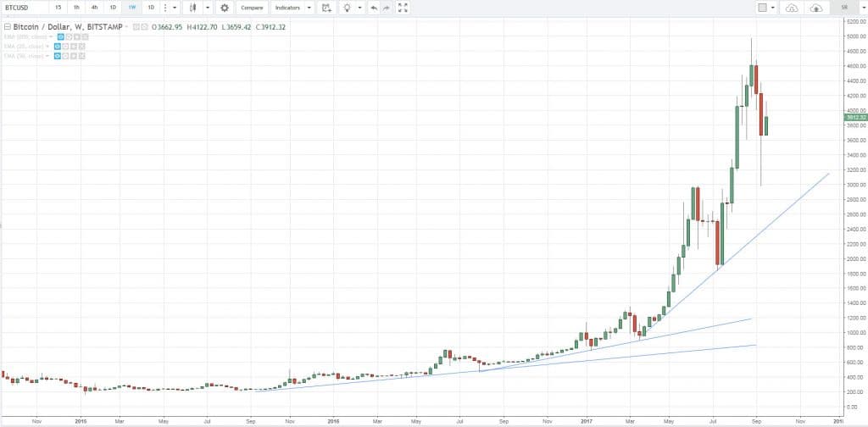
Task: Click the cloud save chart icon
Action: [816, 8]
